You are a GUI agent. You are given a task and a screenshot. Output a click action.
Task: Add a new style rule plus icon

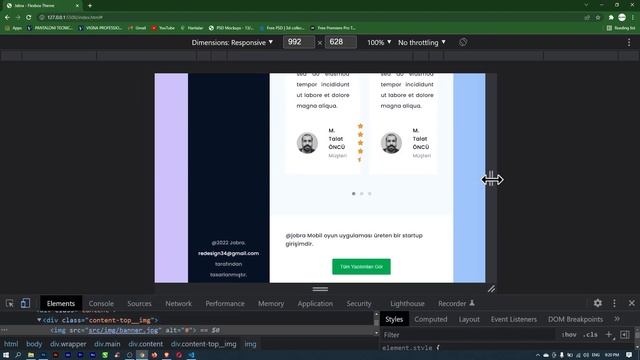609,335
